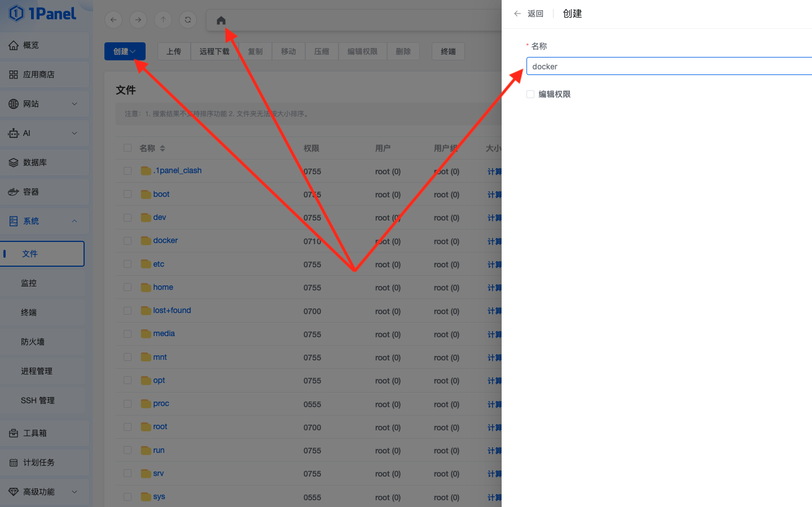The width and height of the screenshot is (812, 507).
Task: Open the home folder link
Action: coord(163,287)
